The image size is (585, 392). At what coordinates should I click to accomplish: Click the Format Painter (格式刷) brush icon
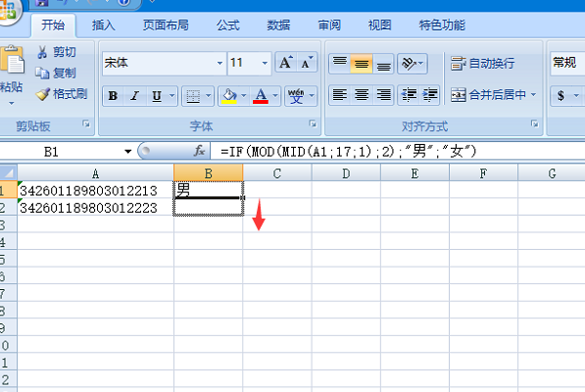[42, 94]
